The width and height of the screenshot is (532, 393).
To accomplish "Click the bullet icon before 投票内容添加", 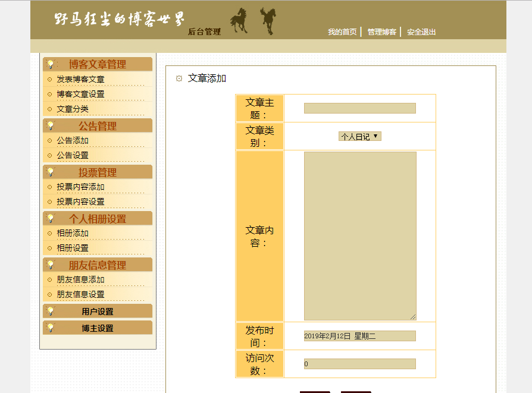I will click(x=49, y=187).
